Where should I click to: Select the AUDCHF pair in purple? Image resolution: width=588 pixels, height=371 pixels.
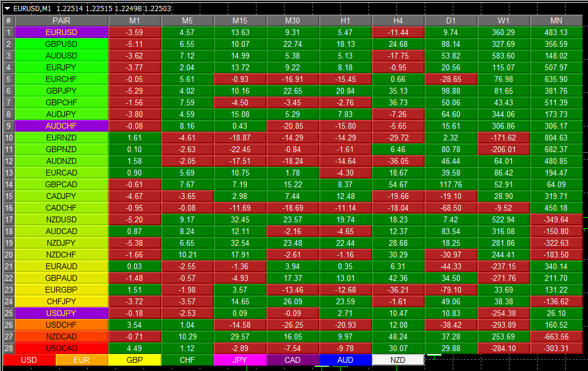click(x=61, y=126)
